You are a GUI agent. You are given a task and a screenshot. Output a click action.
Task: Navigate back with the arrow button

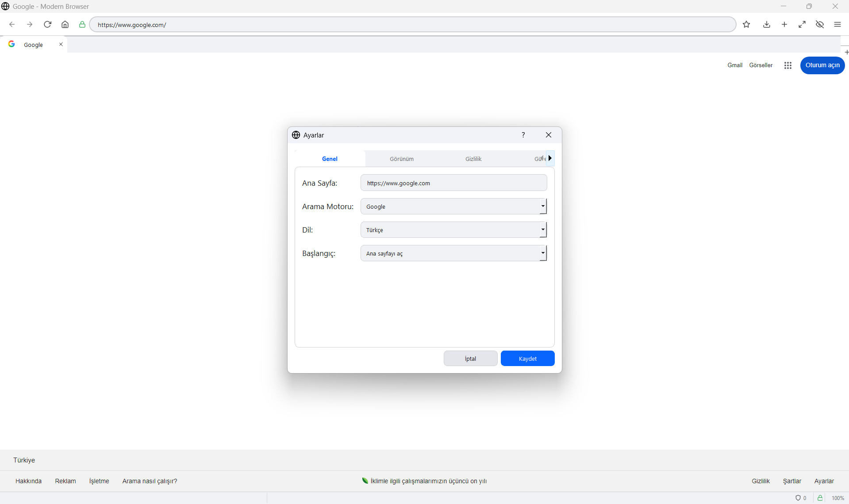(x=12, y=24)
